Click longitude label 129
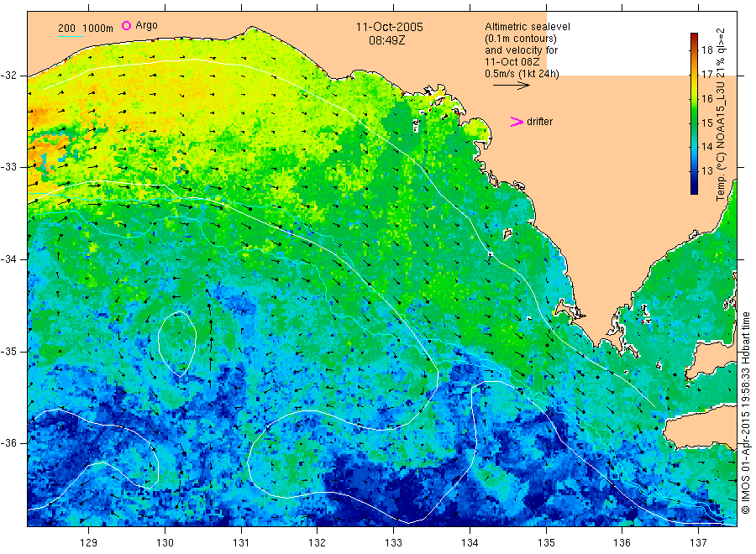This screenshot has width=756, height=554. (89, 542)
